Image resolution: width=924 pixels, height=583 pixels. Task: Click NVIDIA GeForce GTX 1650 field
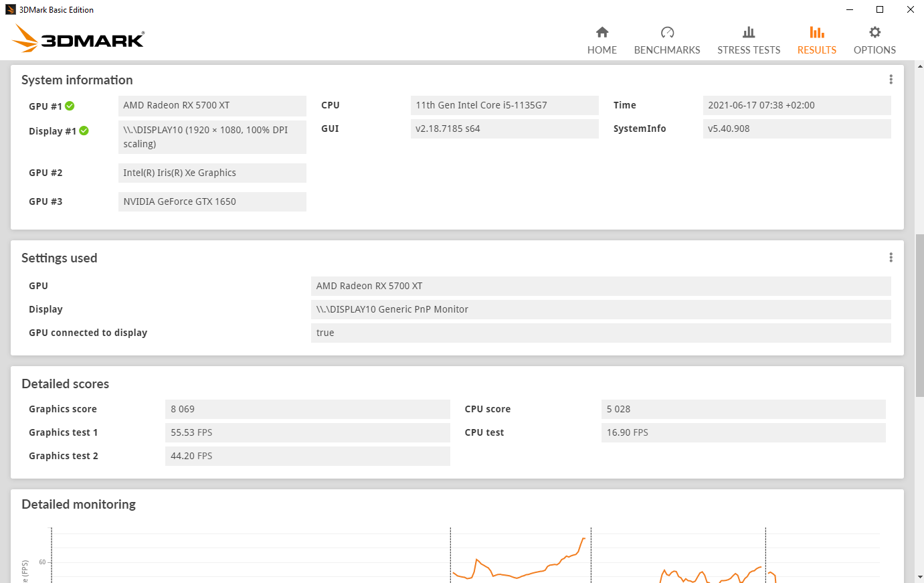pyautogui.click(x=212, y=201)
